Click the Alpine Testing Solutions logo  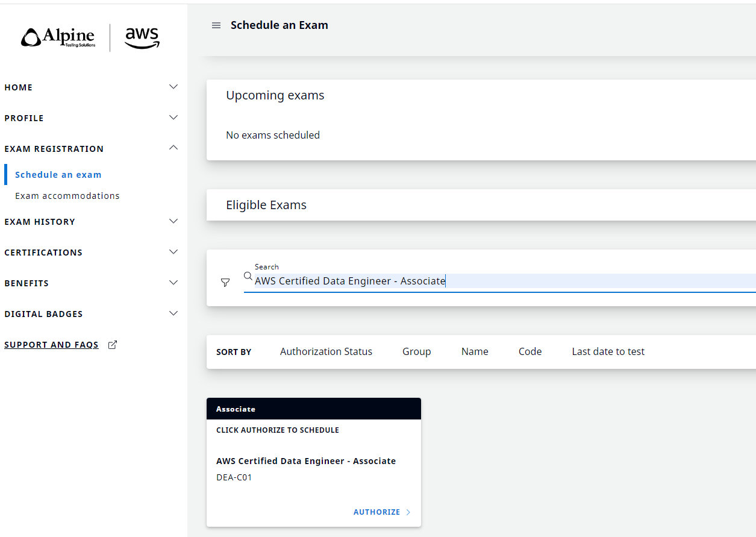58,38
